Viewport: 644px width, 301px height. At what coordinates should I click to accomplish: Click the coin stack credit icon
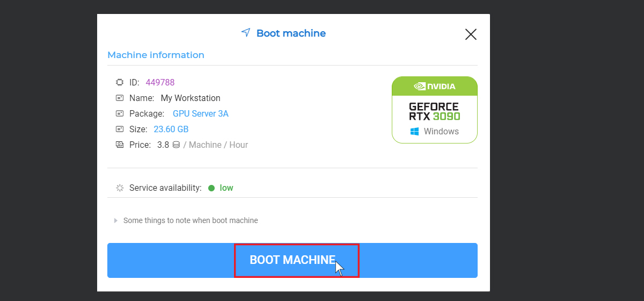tap(176, 145)
